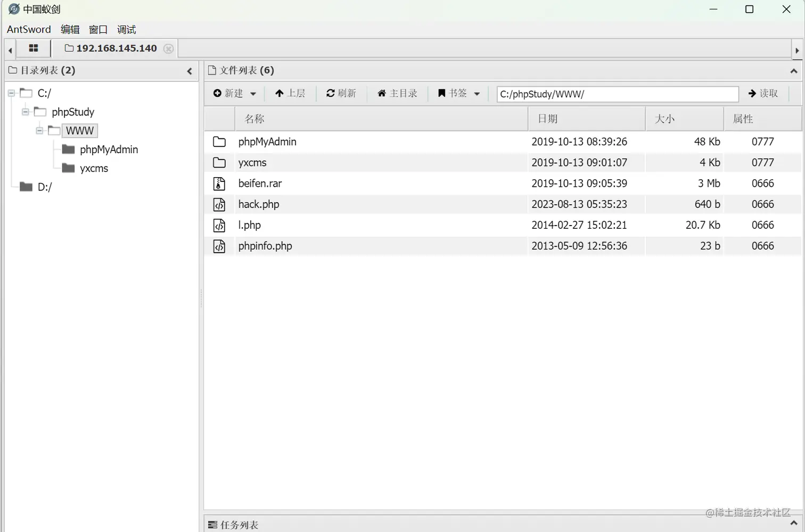
Task: Click date 2019-10-13 09:05:39
Action: tap(579, 184)
